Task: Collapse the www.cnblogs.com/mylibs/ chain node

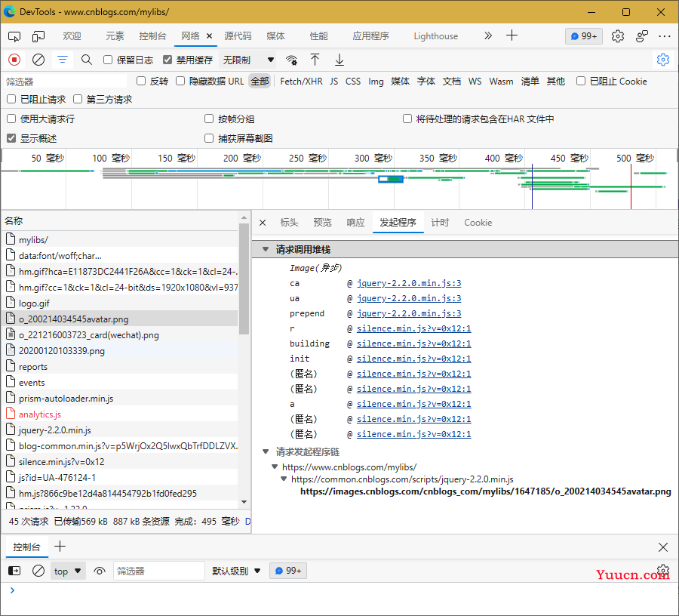Action: click(275, 467)
